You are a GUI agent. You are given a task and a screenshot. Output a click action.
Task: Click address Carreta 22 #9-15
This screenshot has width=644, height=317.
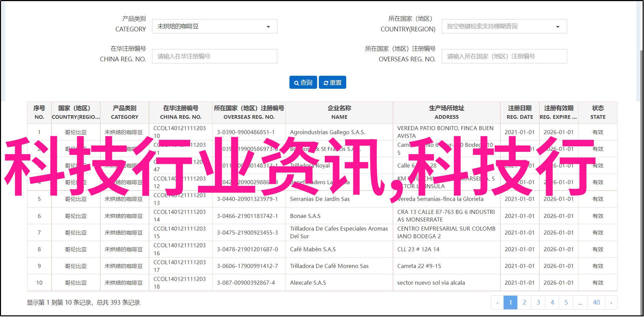pos(419,266)
